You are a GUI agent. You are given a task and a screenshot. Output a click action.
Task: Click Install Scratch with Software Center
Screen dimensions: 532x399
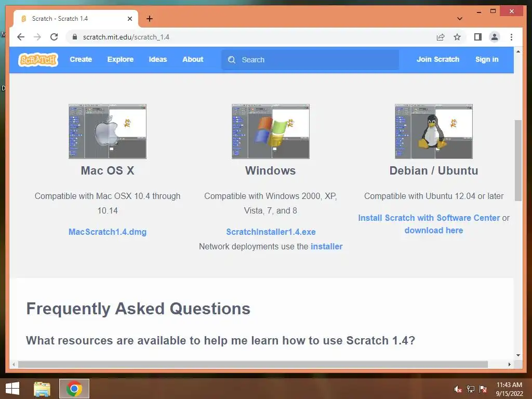point(429,218)
